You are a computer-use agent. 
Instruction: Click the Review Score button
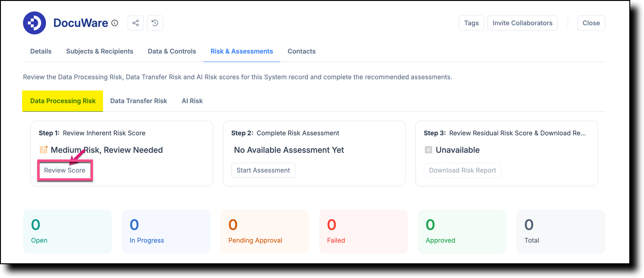(64, 170)
